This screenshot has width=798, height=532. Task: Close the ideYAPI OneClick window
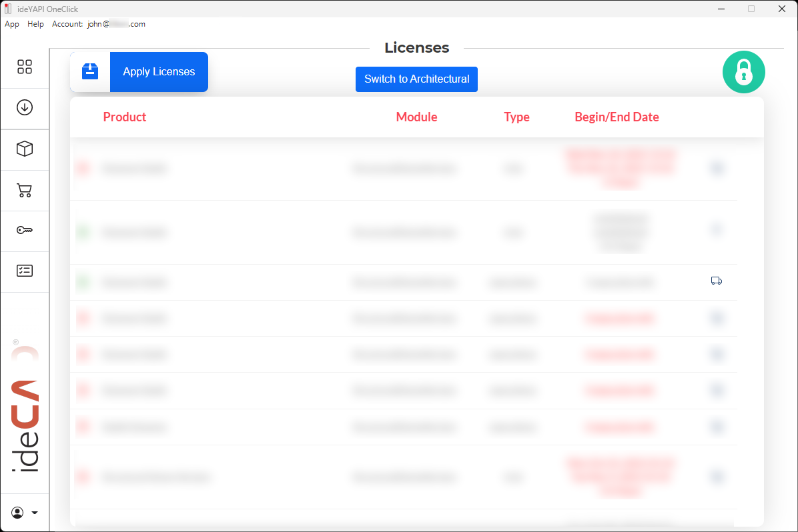[x=782, y=9]
